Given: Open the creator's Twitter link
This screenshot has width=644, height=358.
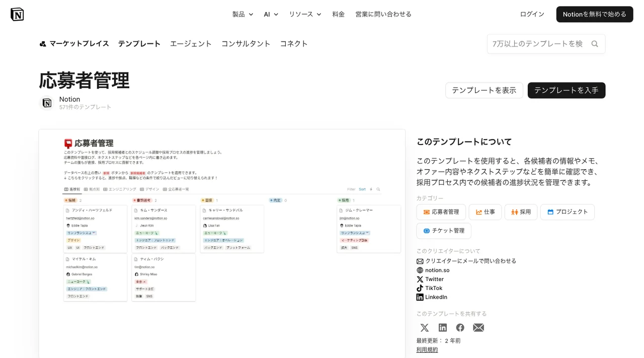Looking at the screenshot, I should pyautogui.click(x=434, y=279).
